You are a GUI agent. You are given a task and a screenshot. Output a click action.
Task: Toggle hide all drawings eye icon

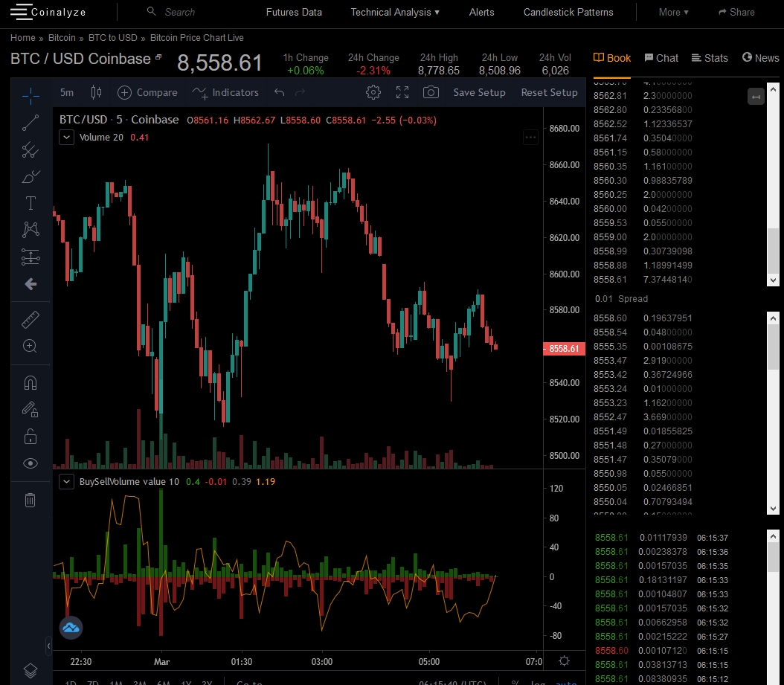(x=30, y=463)
